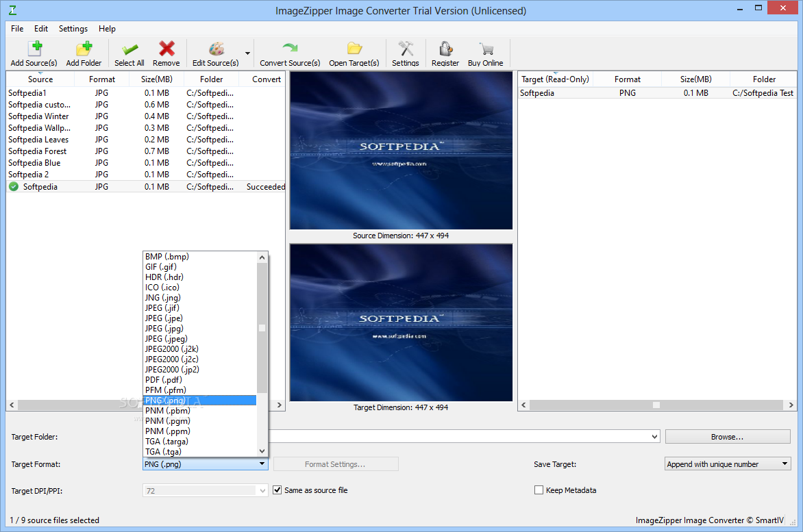Click the source preview image thumbnail
This screenshot has height=532, width=803.
pyautogui.click(x=401, y=151)
